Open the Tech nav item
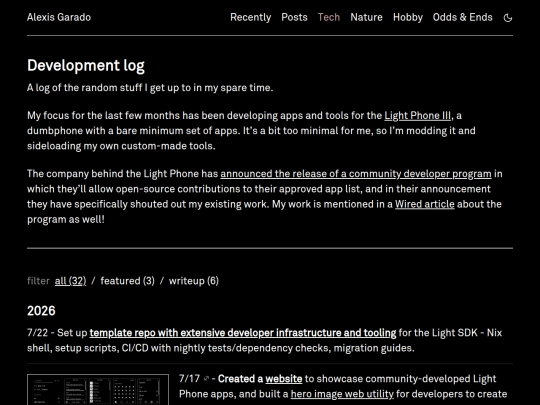Image resolution: width=540 pixels, height=405 pixels. click(x=329, y=17)
